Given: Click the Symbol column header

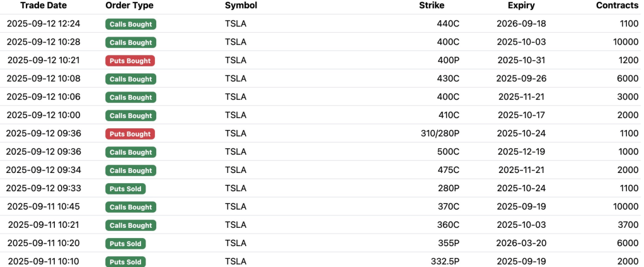Looking at the screenshot, I should (x=241, y=6).
